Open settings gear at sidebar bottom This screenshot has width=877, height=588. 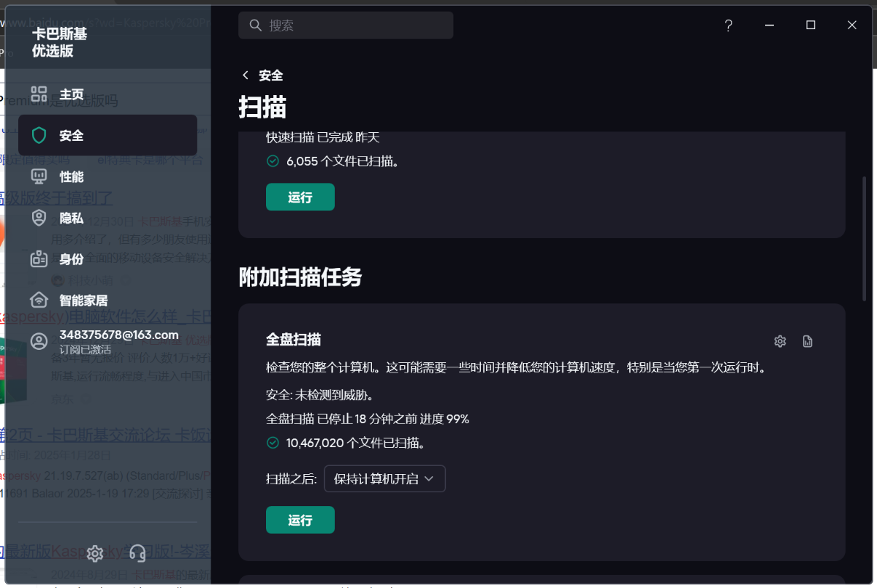95,554
